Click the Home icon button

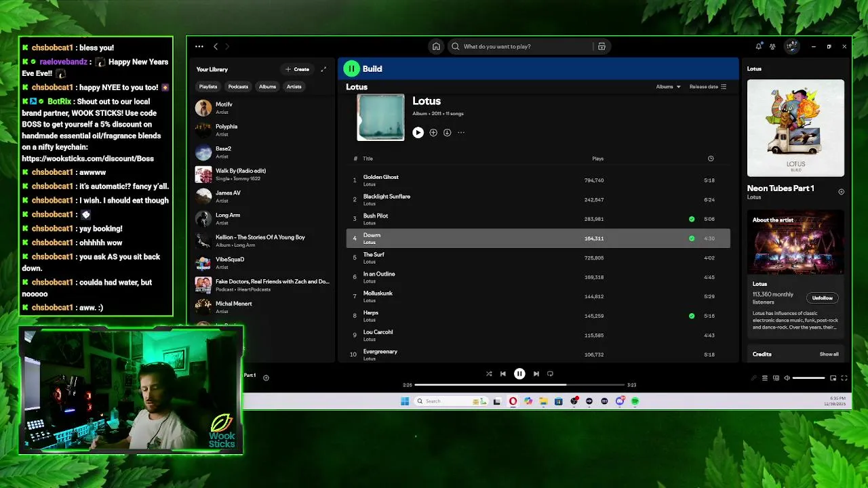436,47
